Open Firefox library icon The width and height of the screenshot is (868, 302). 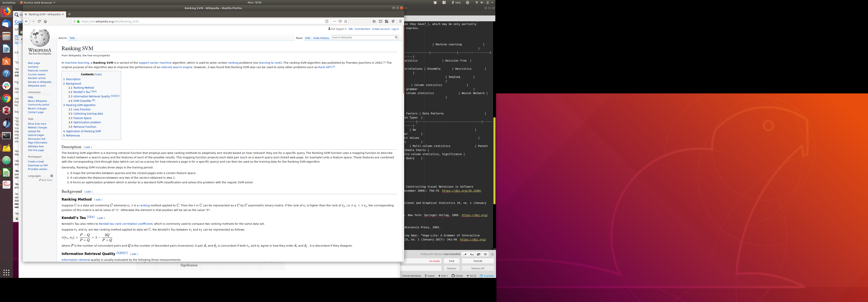tap(374, 21)
